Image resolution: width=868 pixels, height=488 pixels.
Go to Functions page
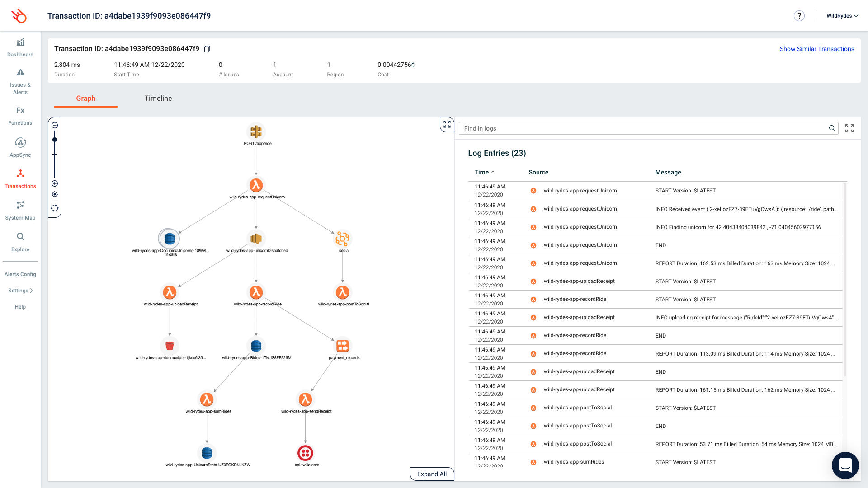pos(20,116)
